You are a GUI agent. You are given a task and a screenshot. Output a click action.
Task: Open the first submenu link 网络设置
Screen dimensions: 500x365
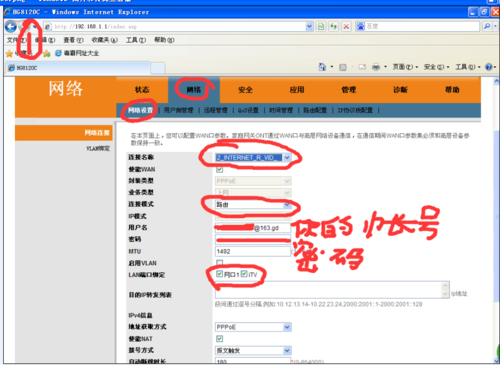coord(140,110)
